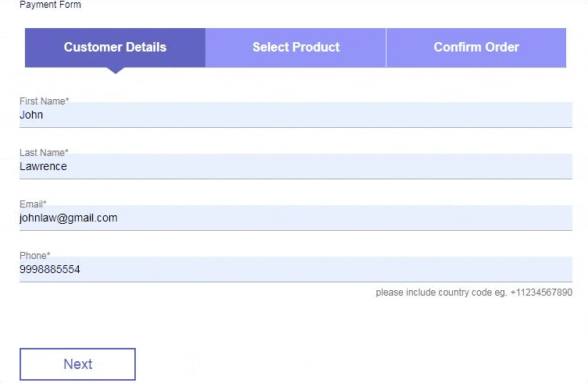Click the Phone* field label
The width and height of the screenshot is (588, 383).
[x=34, y=256]
